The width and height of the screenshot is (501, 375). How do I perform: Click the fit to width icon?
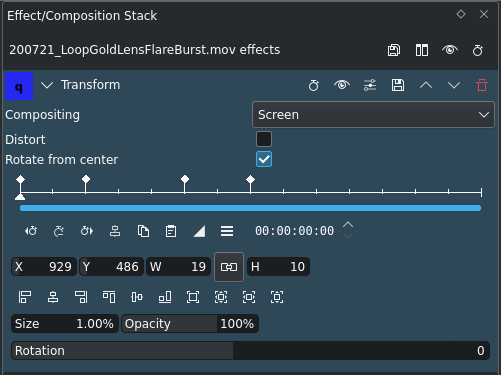(249, 297)
